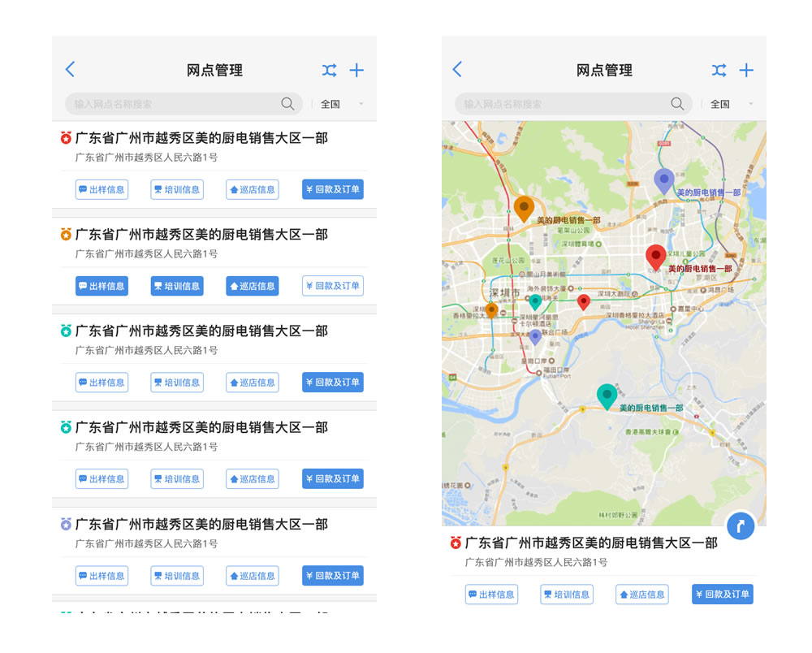Image resolution: width=812 pixels, height=653 pixels.
Task: Open 回款及订单 on the red-medal list card
Action: click(333, 189)
